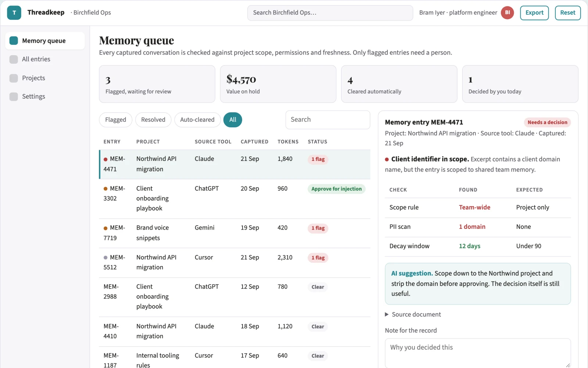This screenshot has height=368, width=588.
Task: Click the Value on hold stat card
Action: click(x=278, y=84)
